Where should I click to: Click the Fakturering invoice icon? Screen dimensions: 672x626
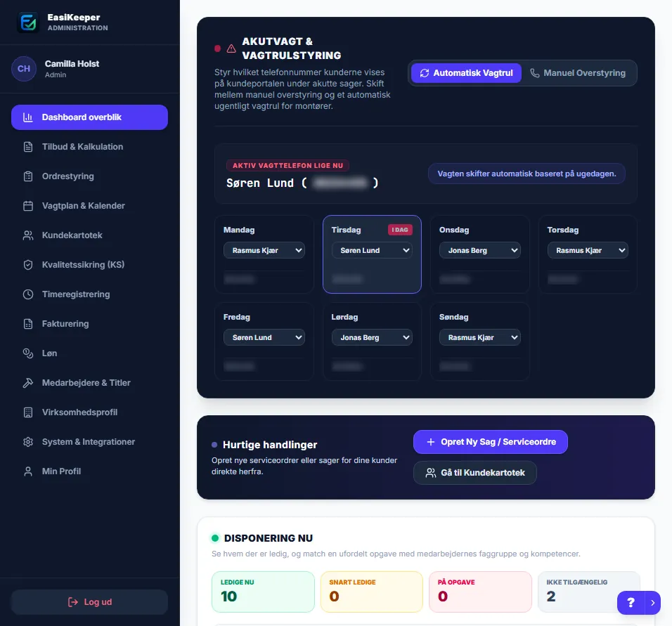tap(28, 324)
